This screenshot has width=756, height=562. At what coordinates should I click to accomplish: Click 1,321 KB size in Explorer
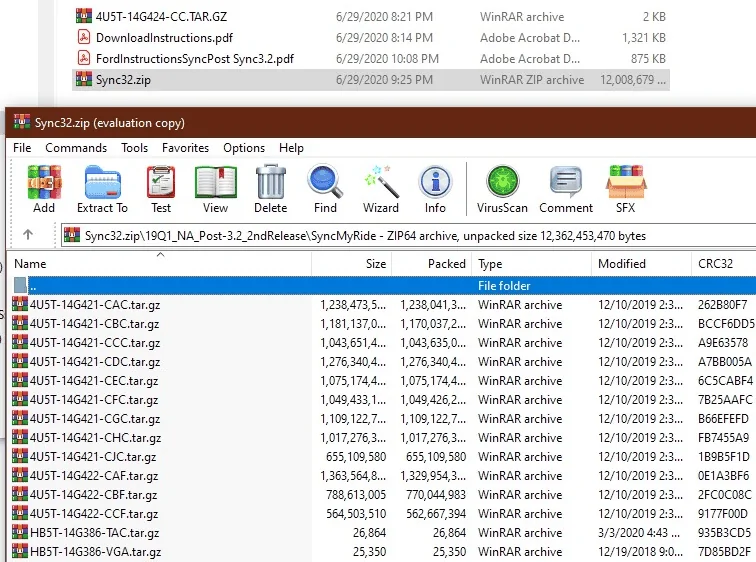pyautogui.click(x=644, y=38)
